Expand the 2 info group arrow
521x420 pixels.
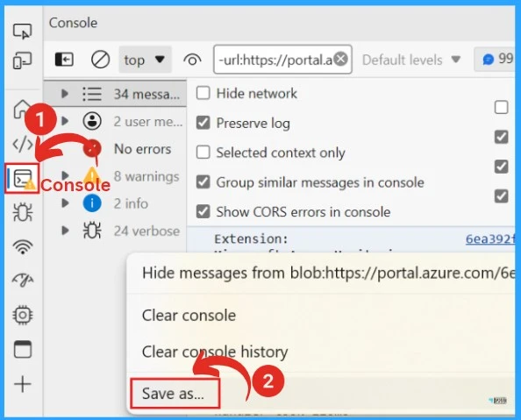point(65,203)
